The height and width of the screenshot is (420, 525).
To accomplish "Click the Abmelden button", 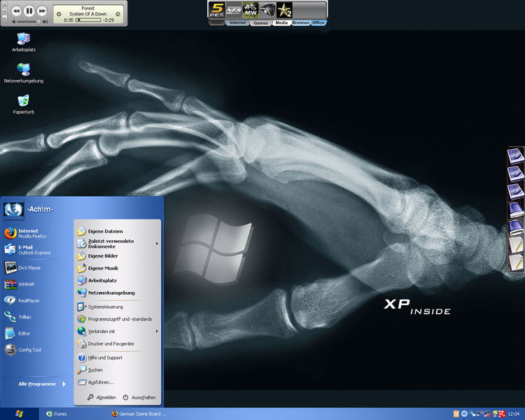I will point(101,397).
